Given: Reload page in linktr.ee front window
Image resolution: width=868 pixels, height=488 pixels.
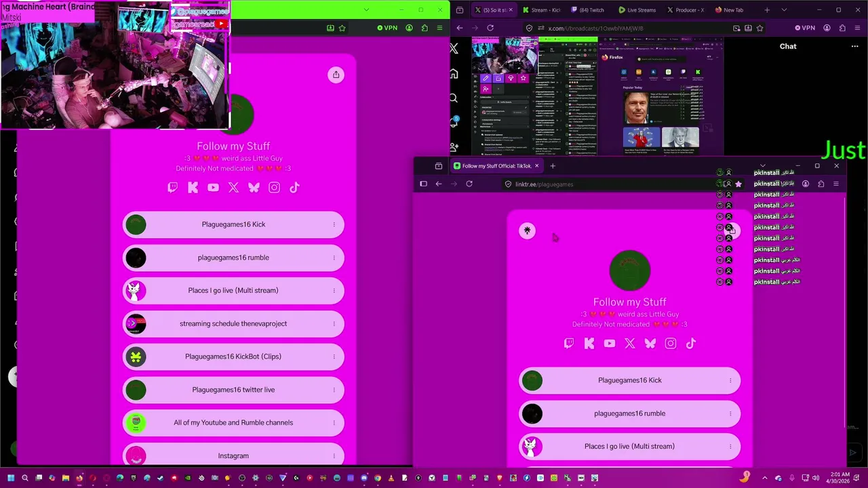Looking at the screenshot, I should pyautogui.click(x=469, y=184).
